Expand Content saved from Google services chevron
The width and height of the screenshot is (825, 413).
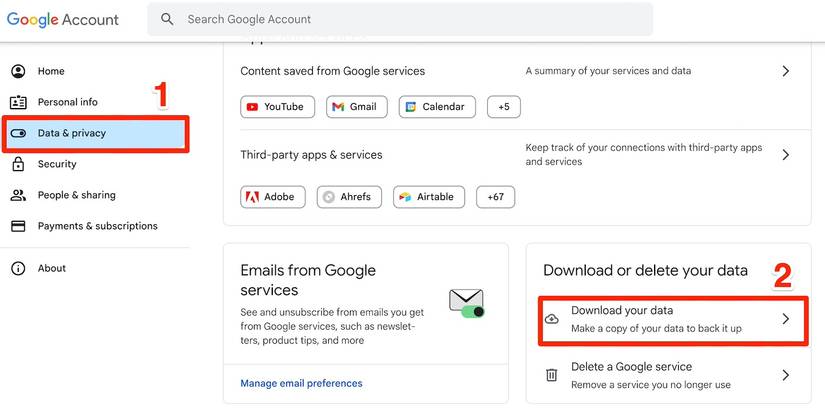pos(786,71)
